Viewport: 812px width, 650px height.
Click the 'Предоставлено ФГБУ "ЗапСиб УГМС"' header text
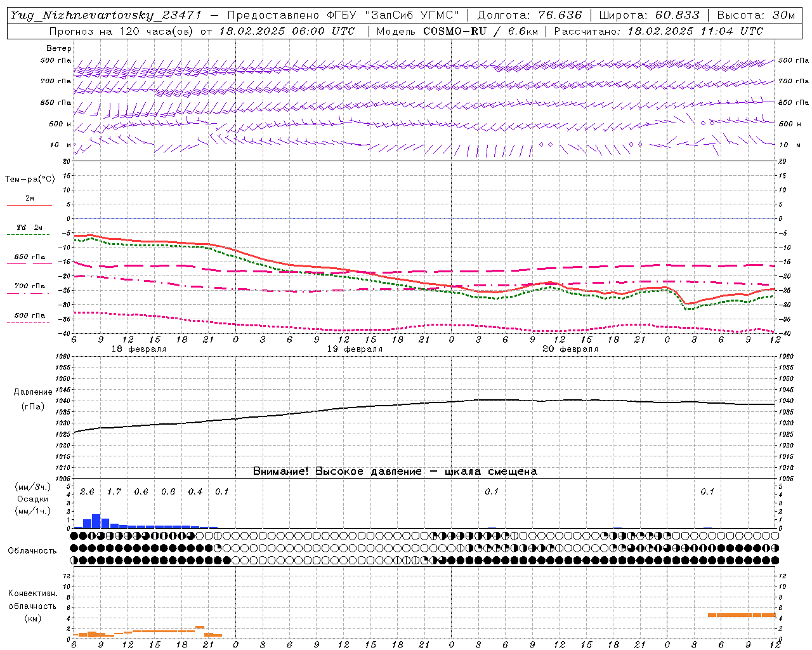343,15
